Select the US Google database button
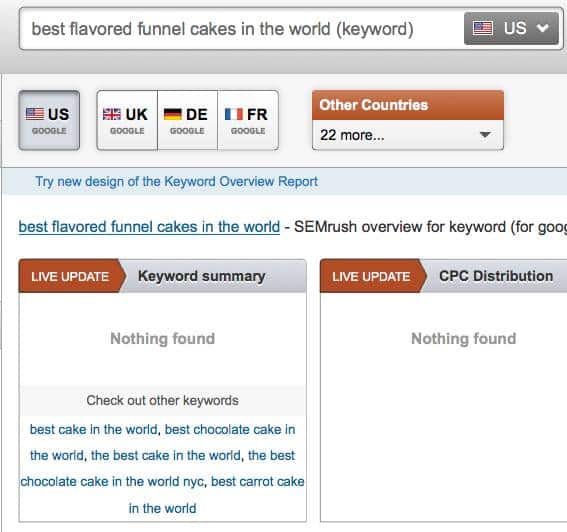 (49, 120)
